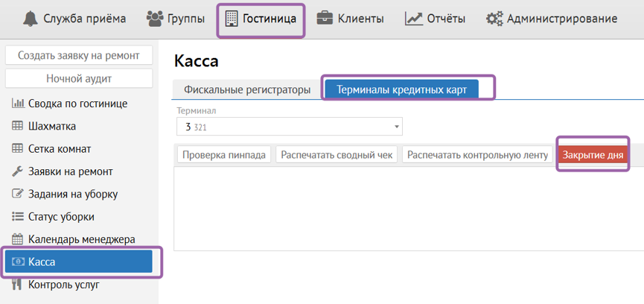644x304 pixels.
Task: Click the fork-and-knife icon for Контроль услуг
Action: (18, 284)
